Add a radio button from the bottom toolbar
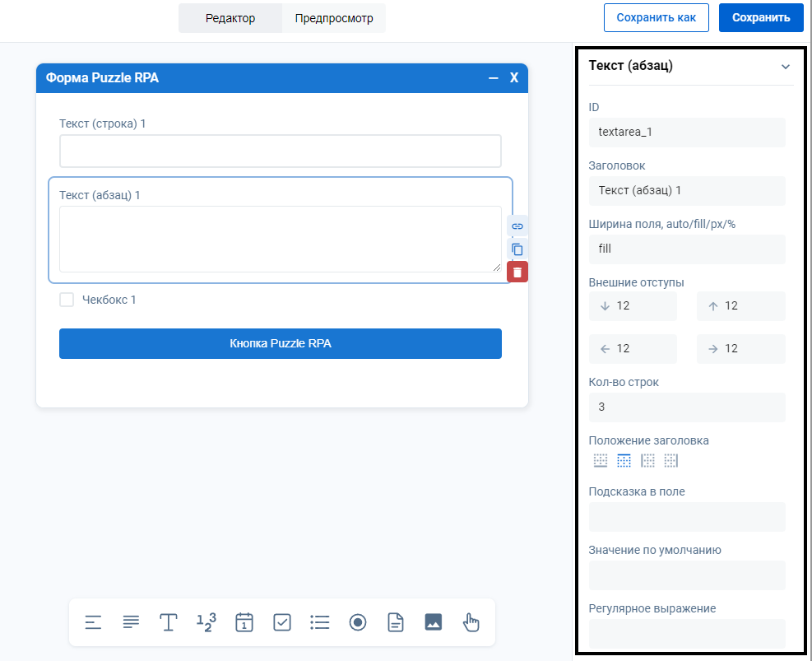 point(357,622)
